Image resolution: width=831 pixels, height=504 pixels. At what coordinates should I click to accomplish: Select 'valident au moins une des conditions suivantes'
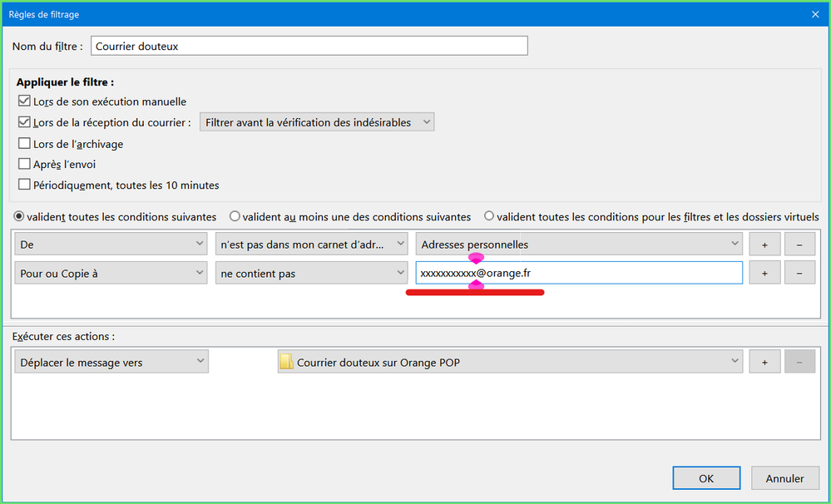[x=235, y=216]
